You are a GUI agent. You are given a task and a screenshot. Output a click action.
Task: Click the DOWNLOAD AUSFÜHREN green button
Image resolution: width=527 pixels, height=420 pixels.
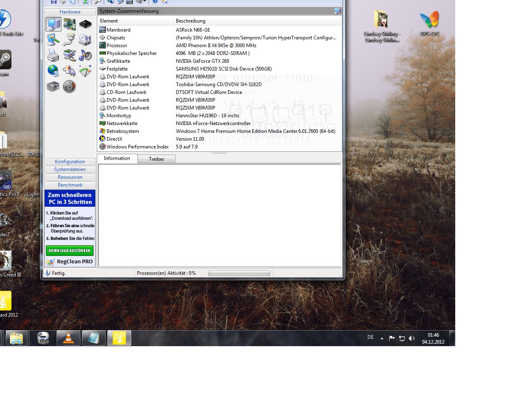click(x=70, y=251)
